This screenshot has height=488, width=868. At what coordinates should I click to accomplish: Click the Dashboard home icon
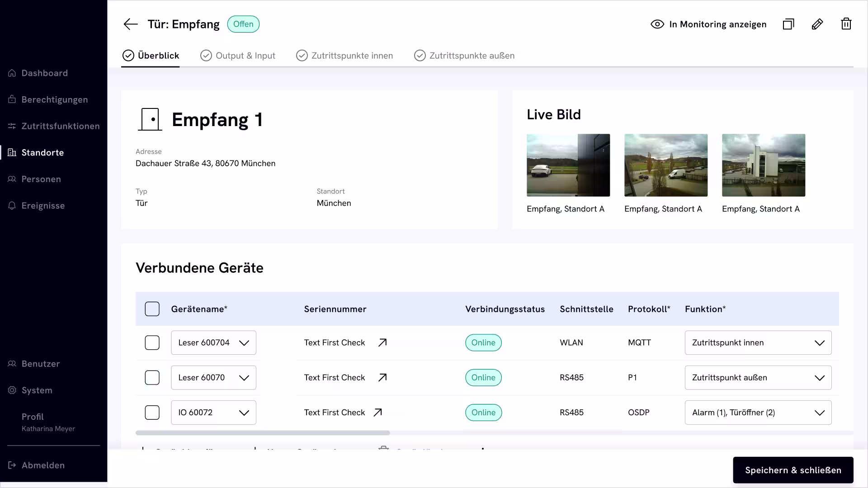(12, 73)
